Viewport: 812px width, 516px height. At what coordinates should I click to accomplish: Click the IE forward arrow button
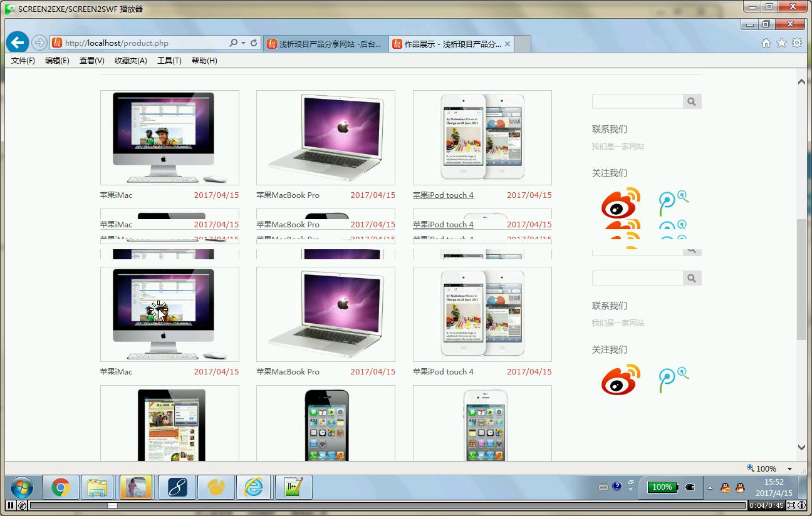(39, 43)
